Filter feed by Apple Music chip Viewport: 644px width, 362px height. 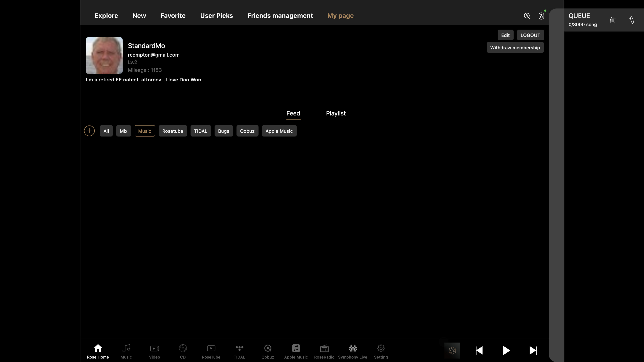279,131
